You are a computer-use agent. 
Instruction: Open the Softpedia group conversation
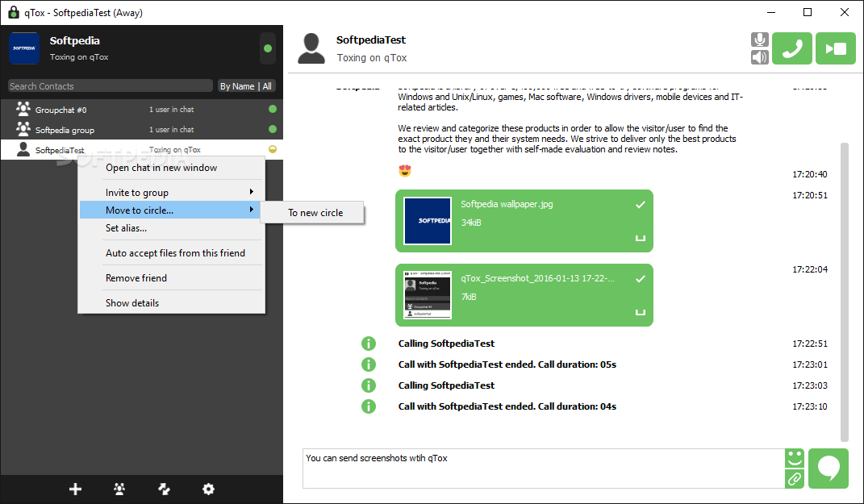[x=142, y=130]
